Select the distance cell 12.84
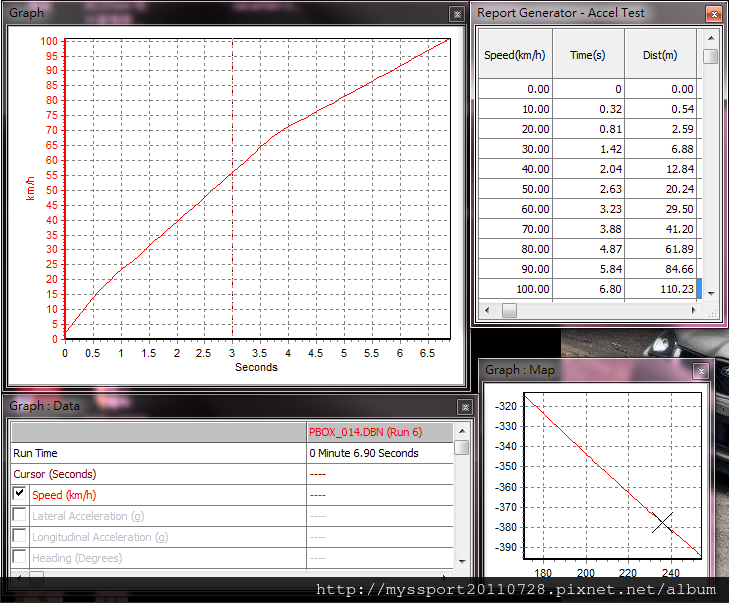 click(660, 169)
